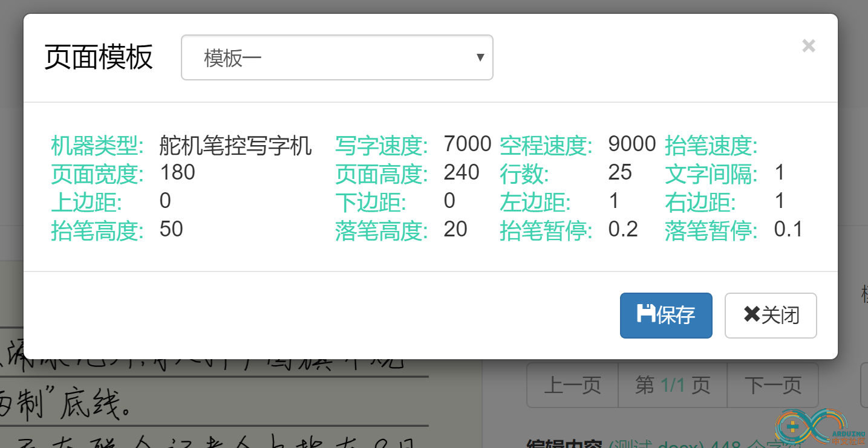Click the 空程速度 label
The height and width of the screenshot is (448, 868).
[x=546, y=146]
